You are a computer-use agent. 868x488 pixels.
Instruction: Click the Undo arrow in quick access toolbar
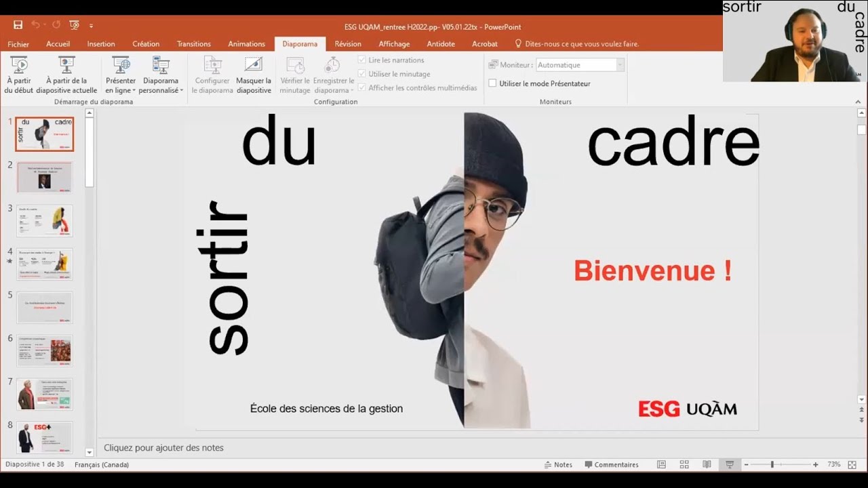[x=35, y=25]
